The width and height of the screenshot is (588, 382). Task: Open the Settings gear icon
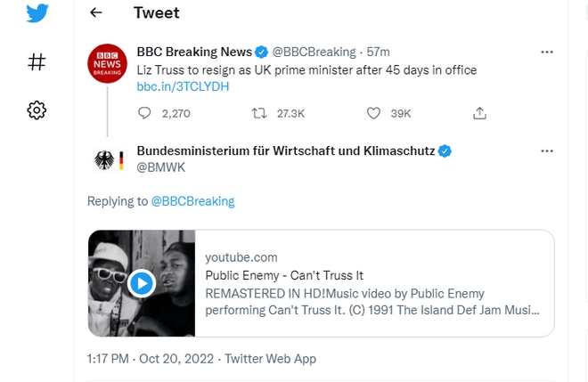click(x=37, y=110)
